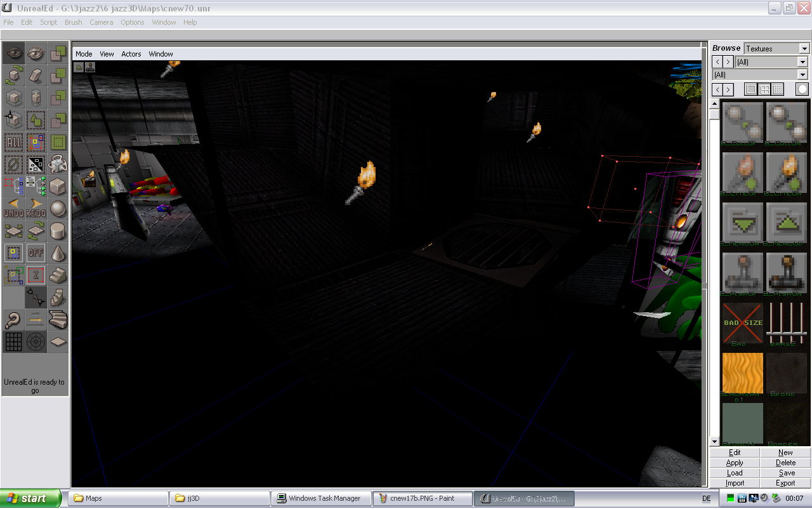Click the Add brush tool
Image resolution: width=812 pixels, height=509 pixels.
pos(58,53)
